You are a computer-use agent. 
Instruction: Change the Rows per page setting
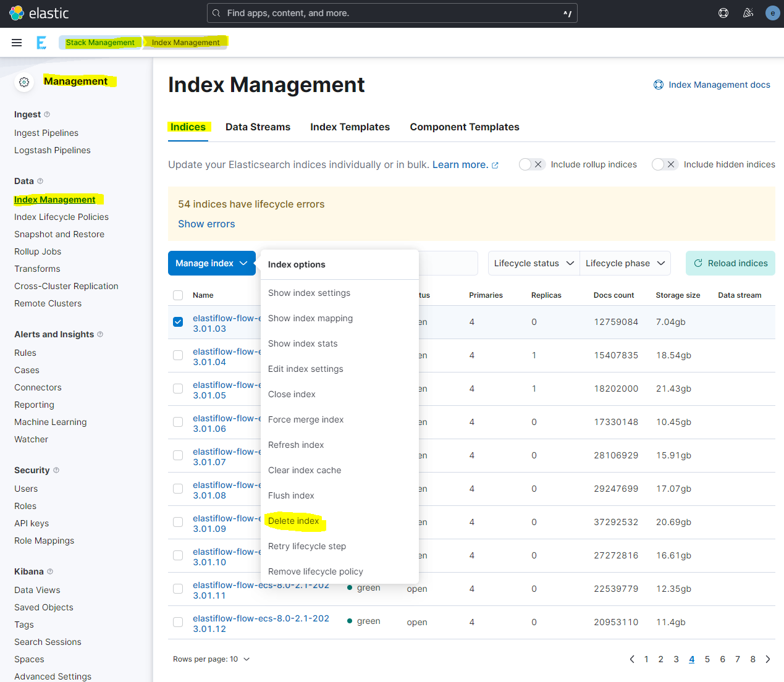pos(211,659)
